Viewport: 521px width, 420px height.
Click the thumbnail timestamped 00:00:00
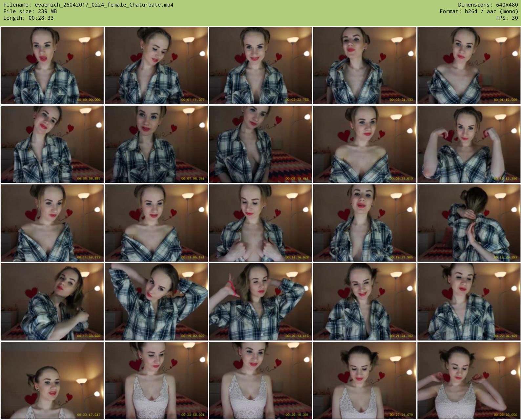coord(52,66)
